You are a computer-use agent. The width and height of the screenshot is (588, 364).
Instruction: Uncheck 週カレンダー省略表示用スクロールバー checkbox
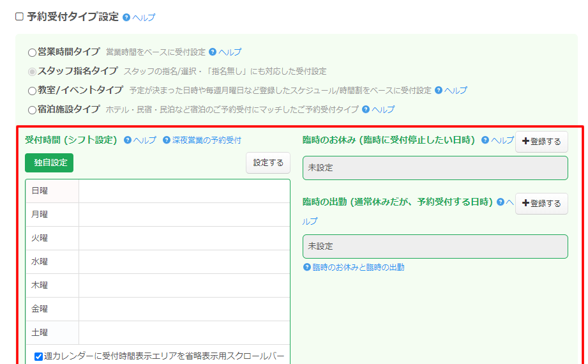(39, 356)
